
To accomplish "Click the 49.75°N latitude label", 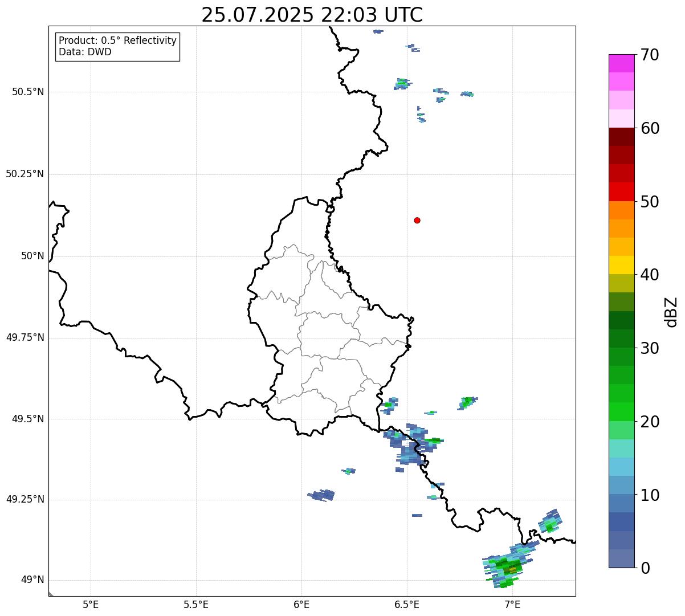I will [25, 337].
